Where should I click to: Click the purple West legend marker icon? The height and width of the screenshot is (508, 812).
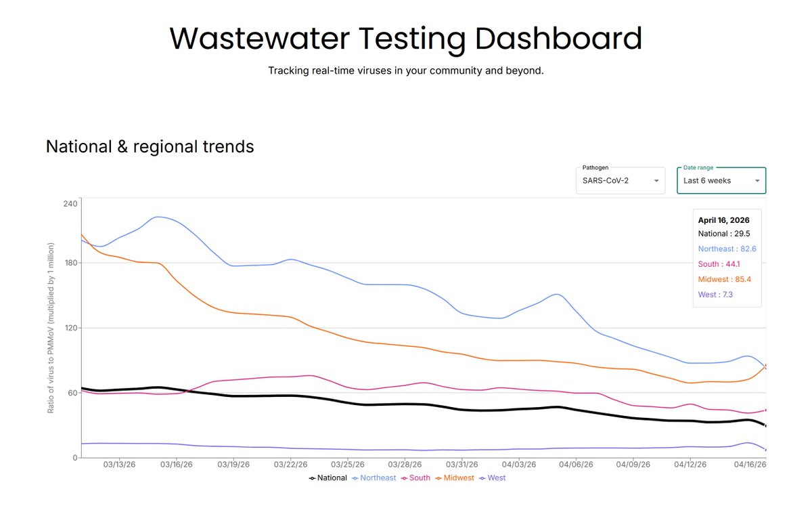point(482,478)
